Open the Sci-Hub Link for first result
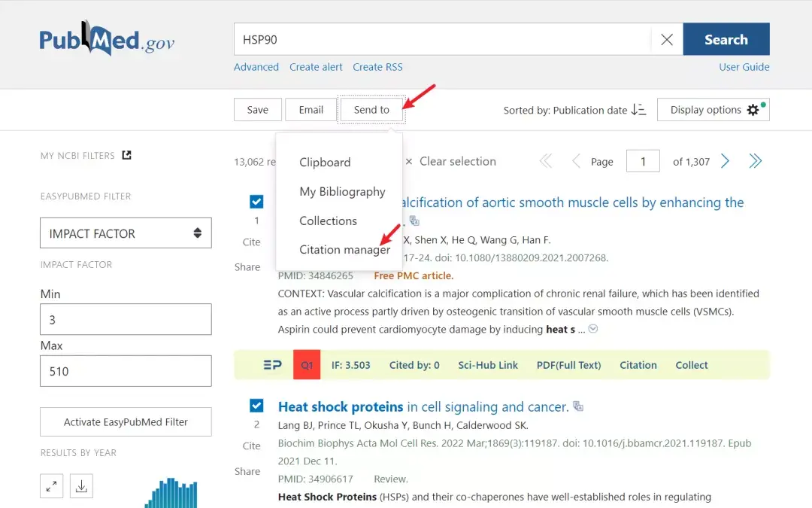Image resolution: width=812 pixels, height=508 pixels. click(488, 365)
